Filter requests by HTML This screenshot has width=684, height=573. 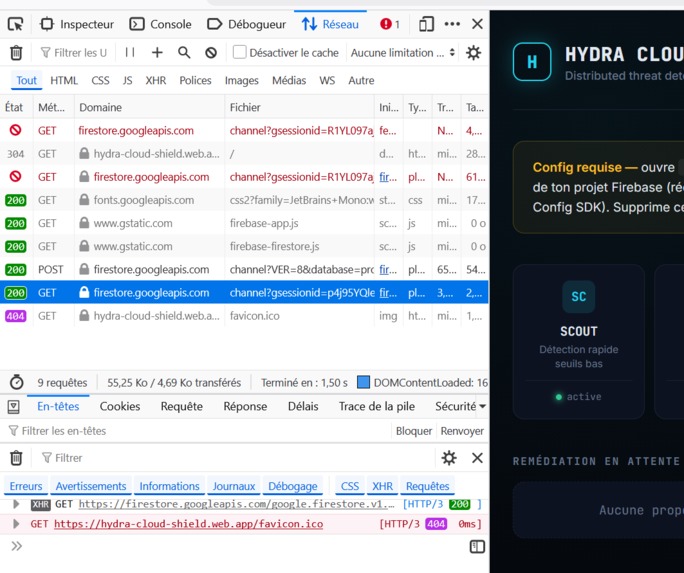(x=64, y=80)
